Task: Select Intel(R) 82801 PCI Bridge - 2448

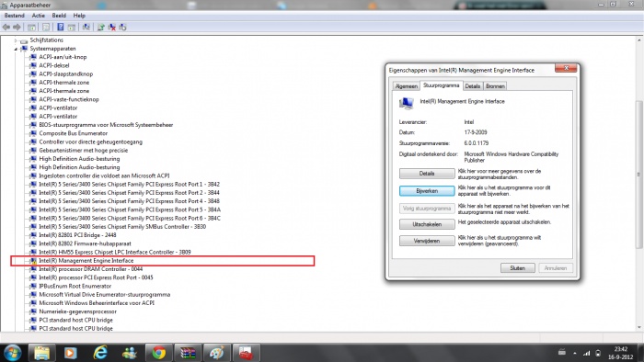Action: point(77,235)
